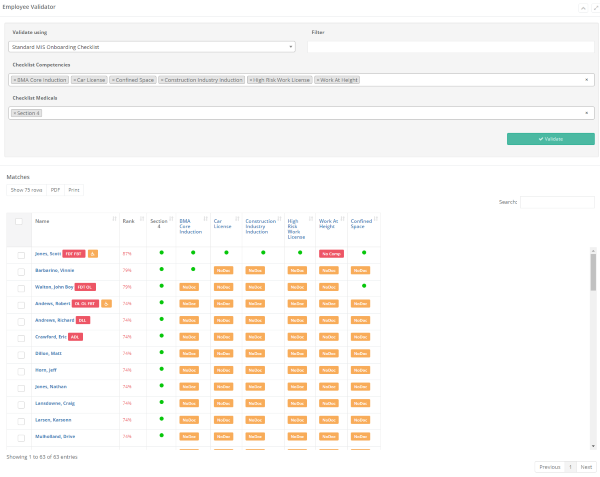
Task: Open Lansdowne, Craig employee link
Action: (x=55, y=404)
